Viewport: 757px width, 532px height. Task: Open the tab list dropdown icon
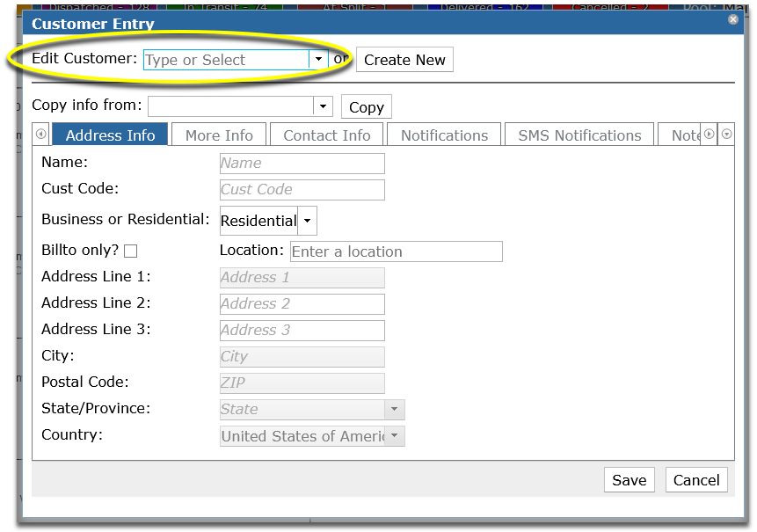[726, 135]
